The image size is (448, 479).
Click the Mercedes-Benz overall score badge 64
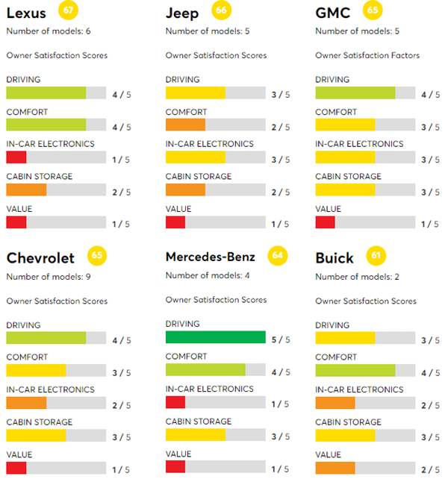(278, 255)
